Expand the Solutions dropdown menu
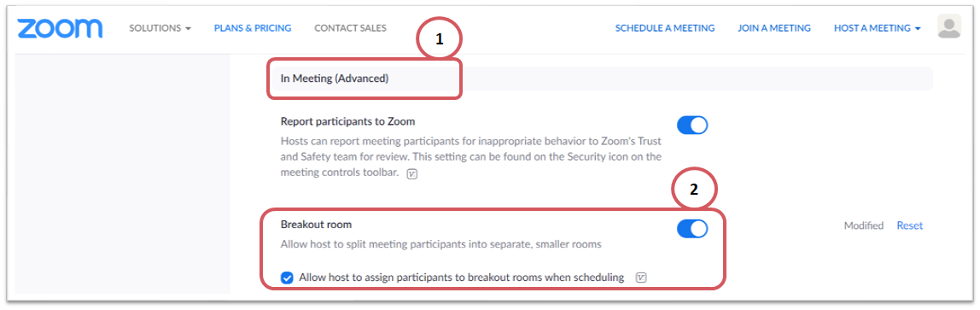The image size is (980, 310). (160, 28)
